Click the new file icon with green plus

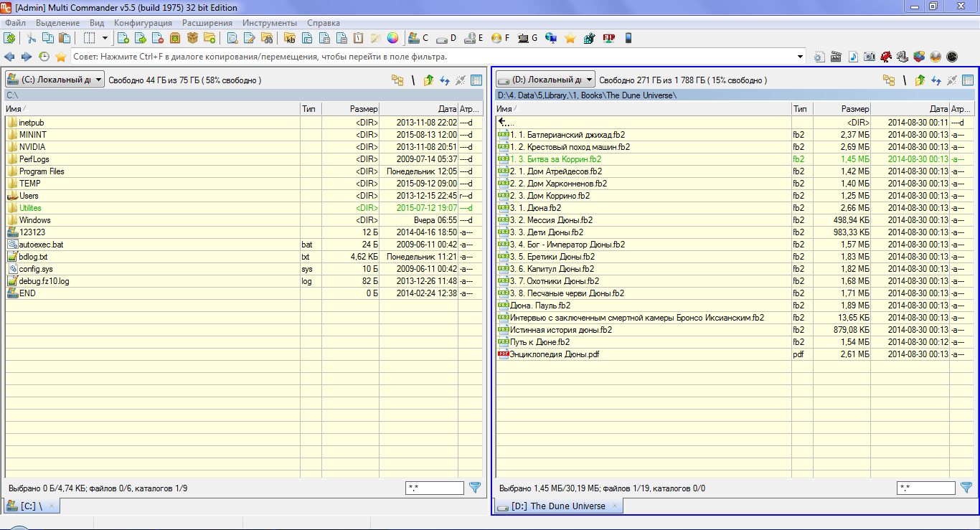(123, 38)
